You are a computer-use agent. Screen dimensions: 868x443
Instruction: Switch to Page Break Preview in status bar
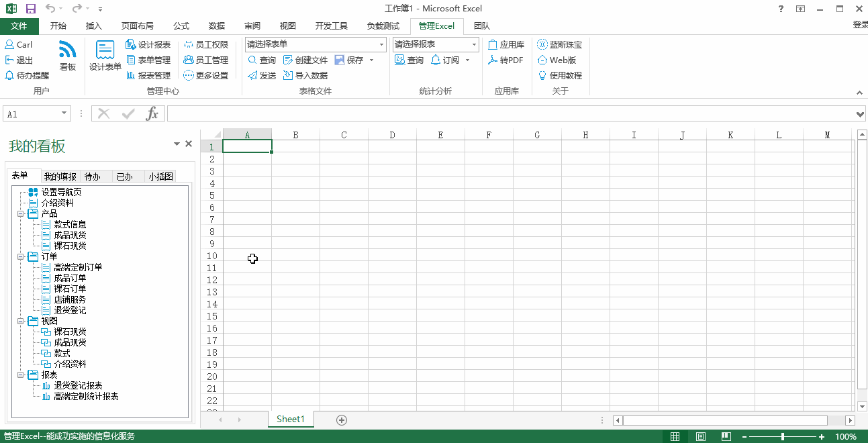[726, 436]
